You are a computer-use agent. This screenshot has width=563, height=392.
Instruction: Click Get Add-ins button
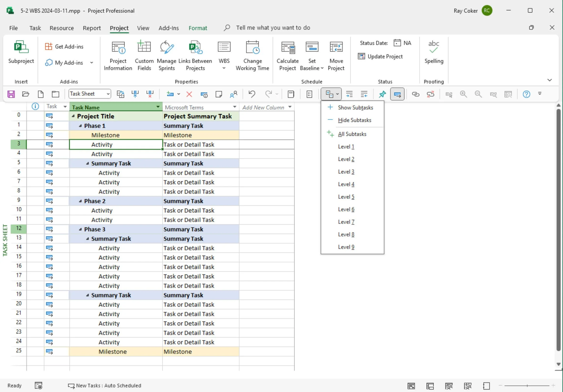64,46
